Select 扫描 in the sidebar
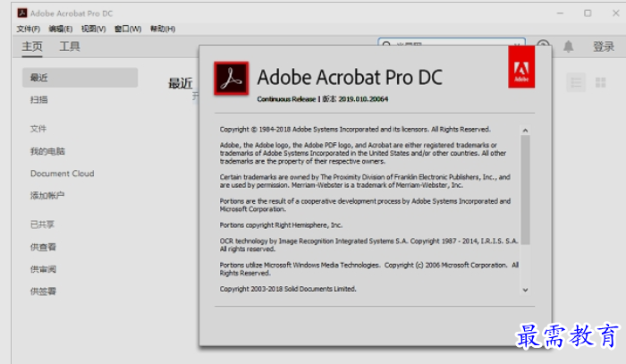The height and width of the screenshot is (364, 626). pyautogui.click(x=38, y=100)
